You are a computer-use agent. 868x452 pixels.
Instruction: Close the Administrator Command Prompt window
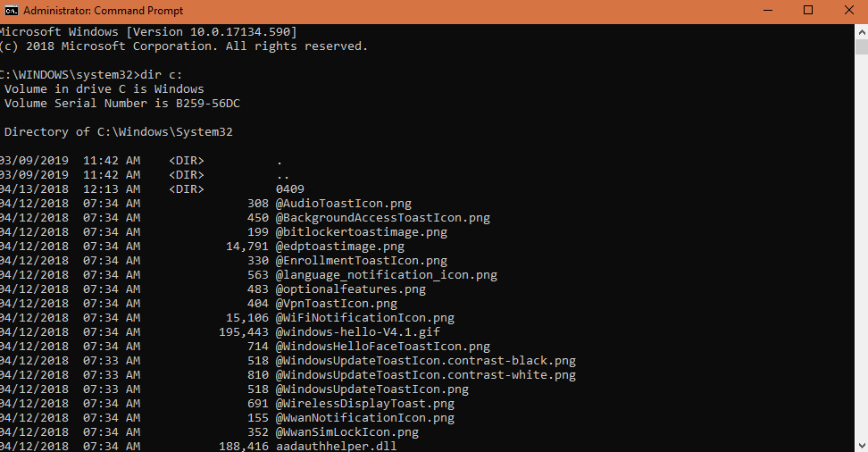[x=847, y=11]
